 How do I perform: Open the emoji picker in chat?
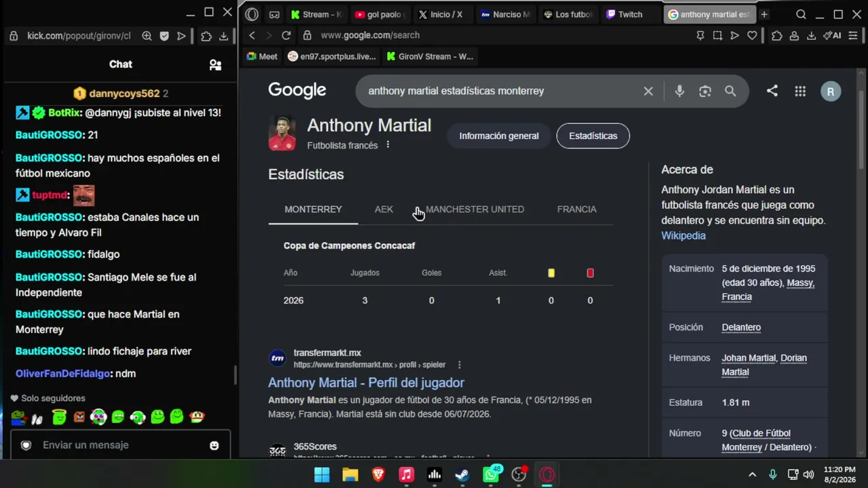(x=214, y=445)
